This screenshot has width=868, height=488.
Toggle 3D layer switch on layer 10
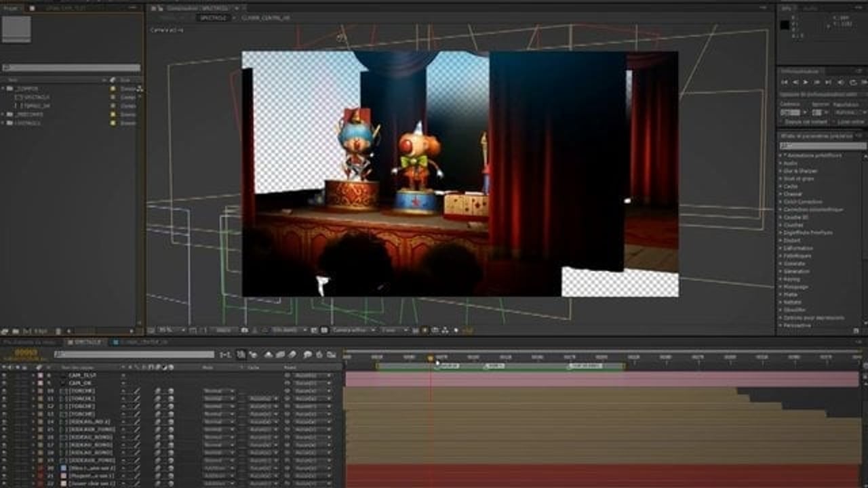170,391
